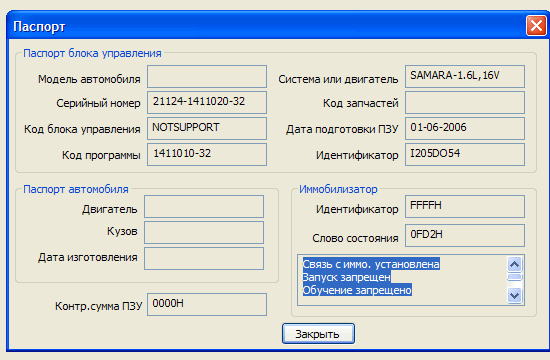This screenshot has width=550, height=360.
Task: Click the 'Дата подготовки ПЗУ' label
Action: pyautogui.click(x=342, y=129)
